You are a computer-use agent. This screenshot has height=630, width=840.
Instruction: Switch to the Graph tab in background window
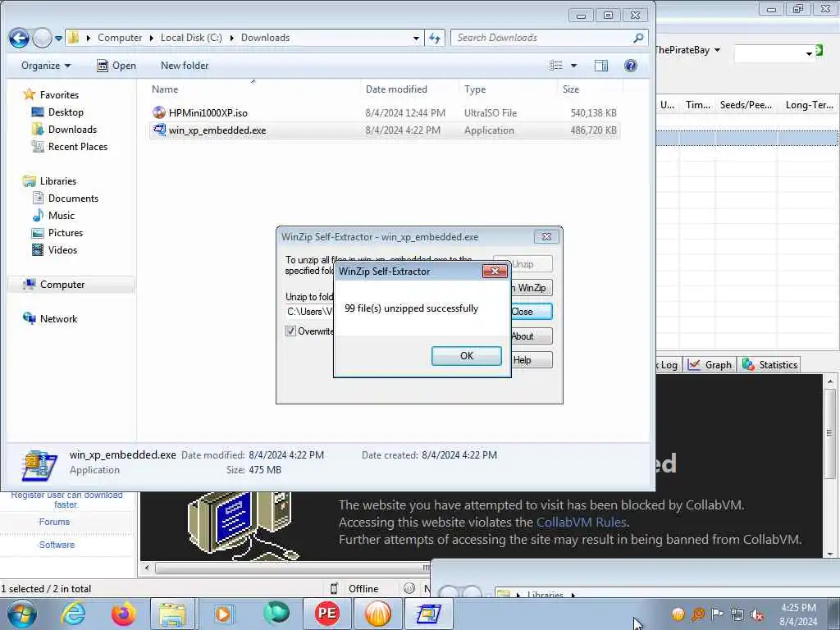point(710,365)
